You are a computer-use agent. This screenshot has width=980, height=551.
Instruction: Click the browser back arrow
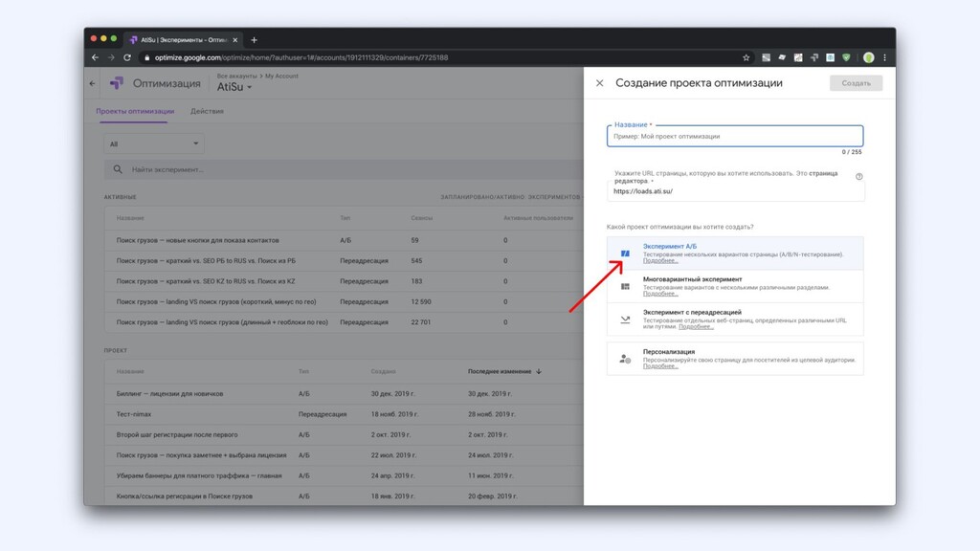(x=95, y=57)
